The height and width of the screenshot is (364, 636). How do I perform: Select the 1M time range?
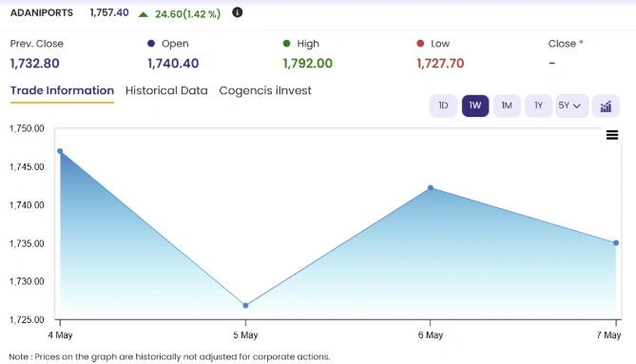pos(507,105)
